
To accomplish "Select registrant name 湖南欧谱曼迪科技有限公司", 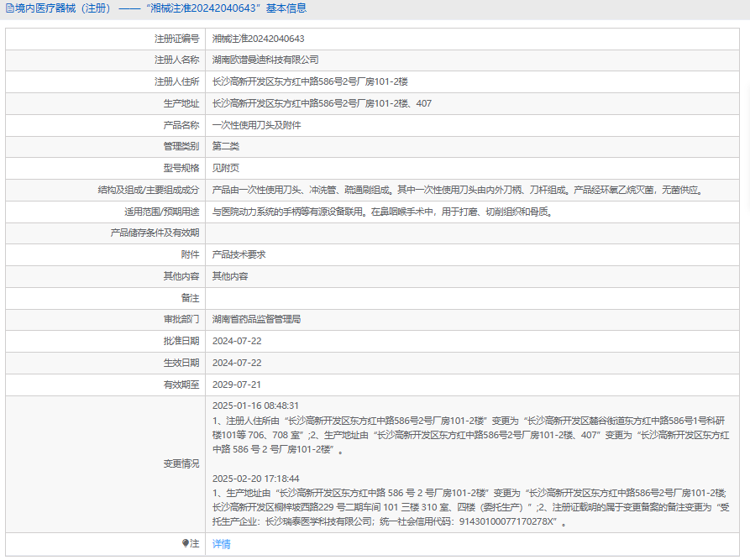I will 265,60.
